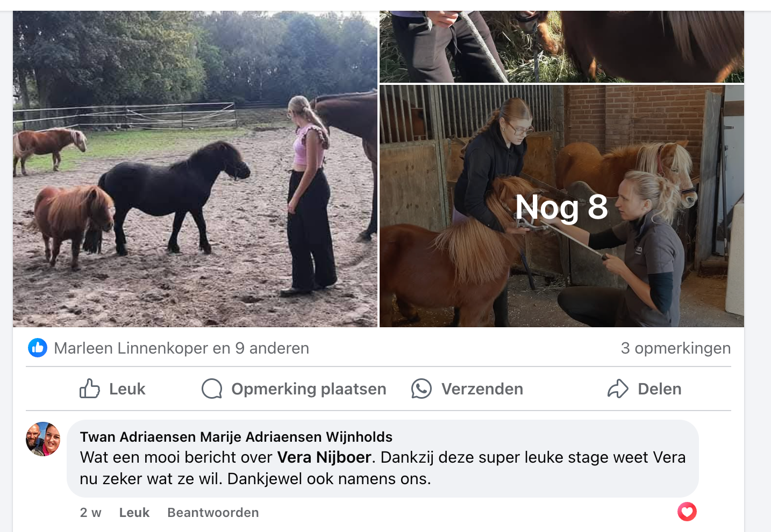Click the Verzenden label
The width and height of the screenshot is (771, 532).
pos(482,389)
